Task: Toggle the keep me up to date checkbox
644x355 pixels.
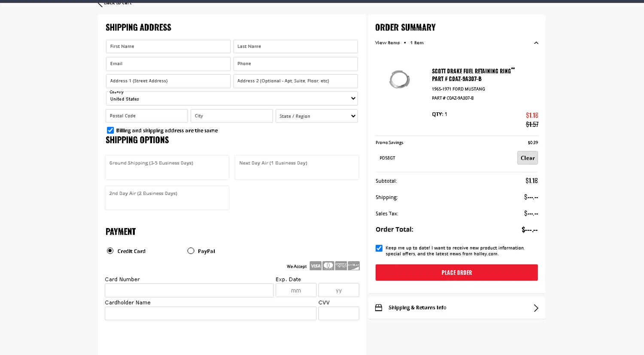Action: [x=379, y=248]
